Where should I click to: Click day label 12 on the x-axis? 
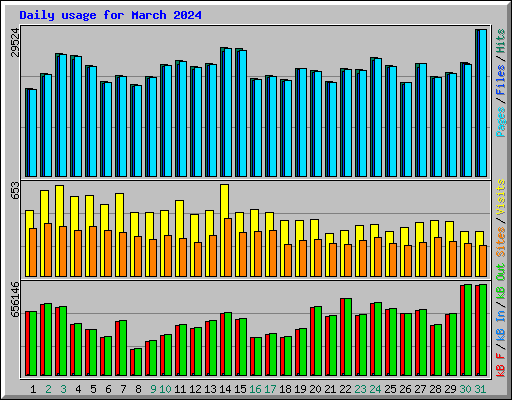pyautogui.click(x=195, y=389)
